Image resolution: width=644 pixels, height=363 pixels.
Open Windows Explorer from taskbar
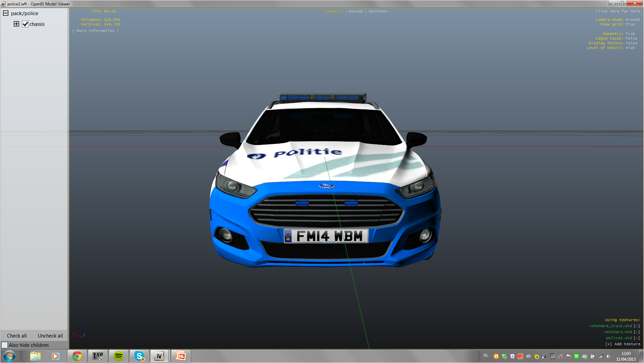[x=35, y=356]
